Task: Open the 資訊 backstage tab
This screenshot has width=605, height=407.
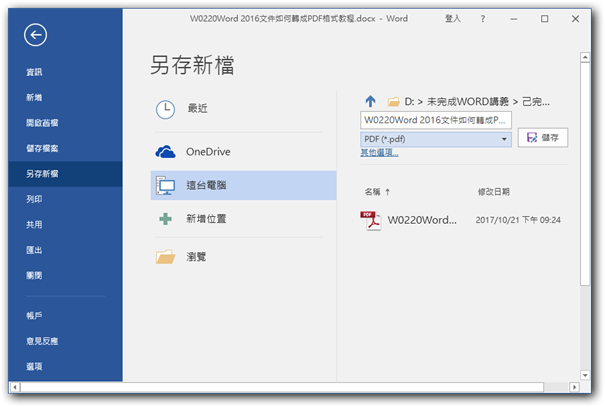Action: [x=34, y=72]
